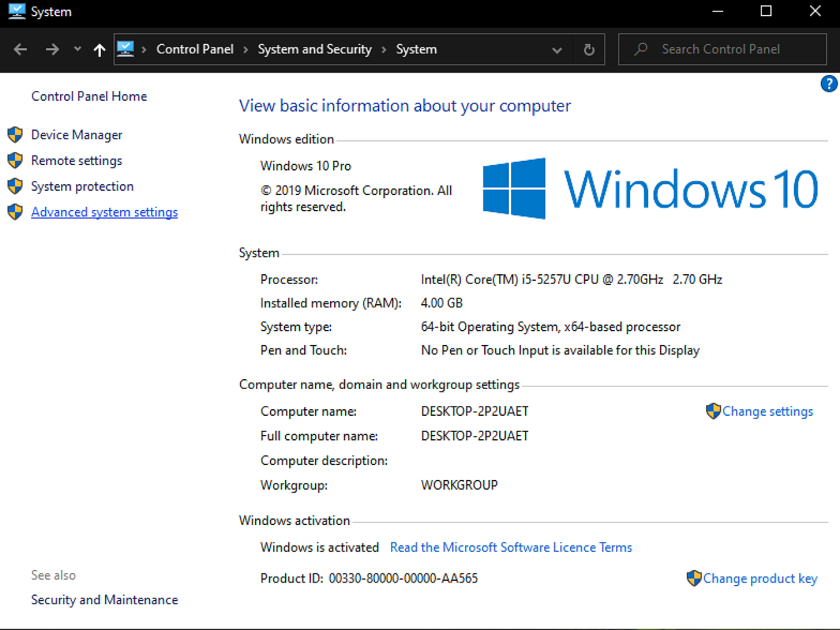Expand chevron before Control Panel breadcrumb
The image size is (840, 630).
144,50
